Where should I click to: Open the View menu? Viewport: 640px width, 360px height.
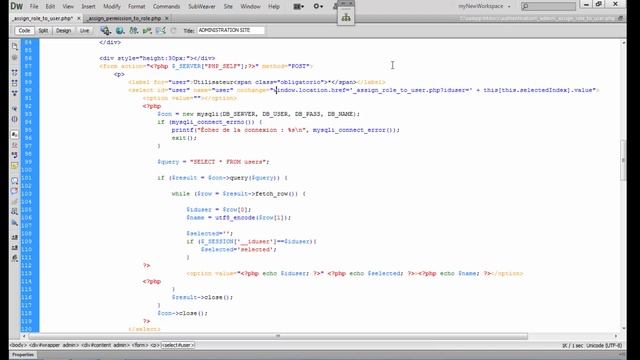(68, 7)
